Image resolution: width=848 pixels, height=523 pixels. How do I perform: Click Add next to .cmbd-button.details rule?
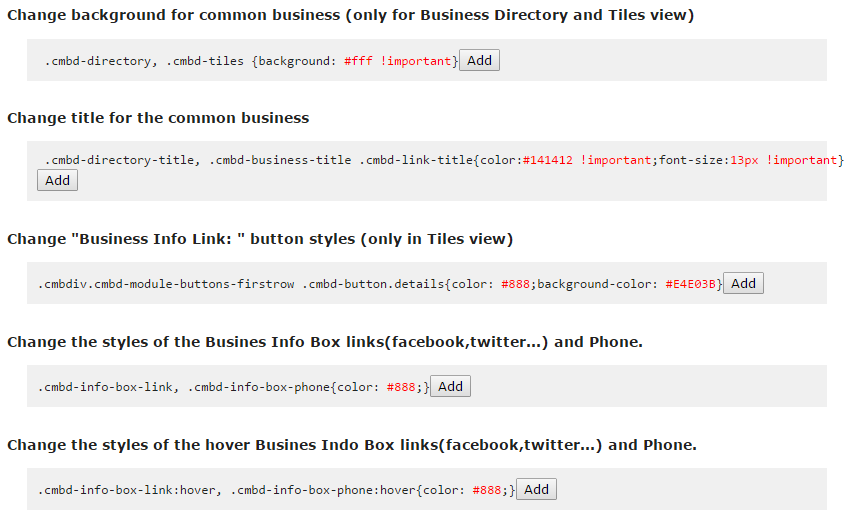(743, 283)
